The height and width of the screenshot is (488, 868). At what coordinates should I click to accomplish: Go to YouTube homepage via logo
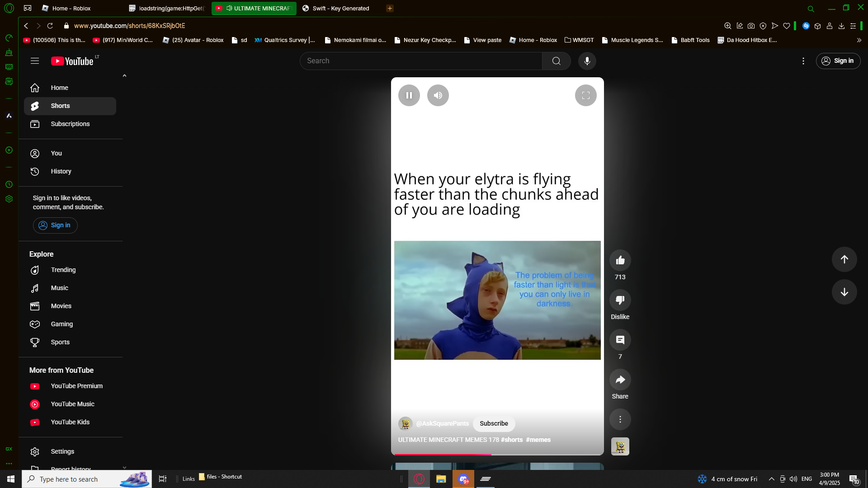[x=72, y=61]
